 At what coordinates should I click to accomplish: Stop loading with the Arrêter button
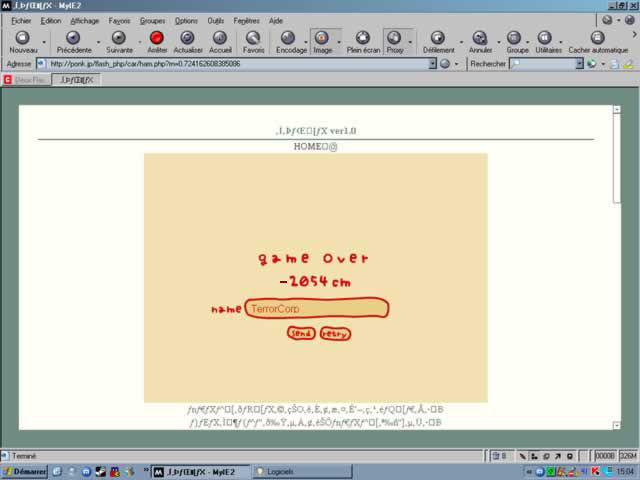tap(157, 39)
